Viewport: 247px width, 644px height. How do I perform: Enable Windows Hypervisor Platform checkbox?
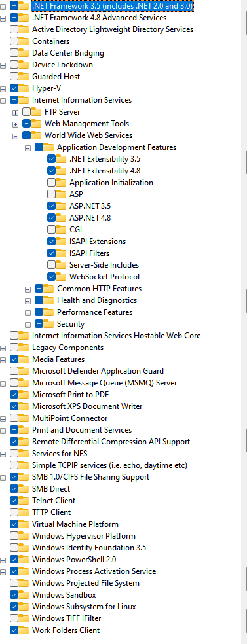tap(14, 536)
